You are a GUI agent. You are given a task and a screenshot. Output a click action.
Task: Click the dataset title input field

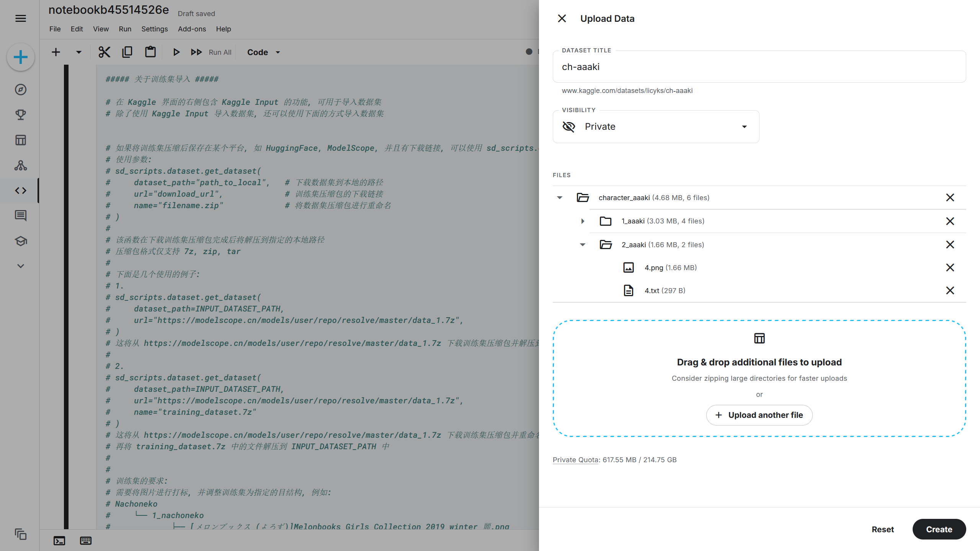point(759,67)
